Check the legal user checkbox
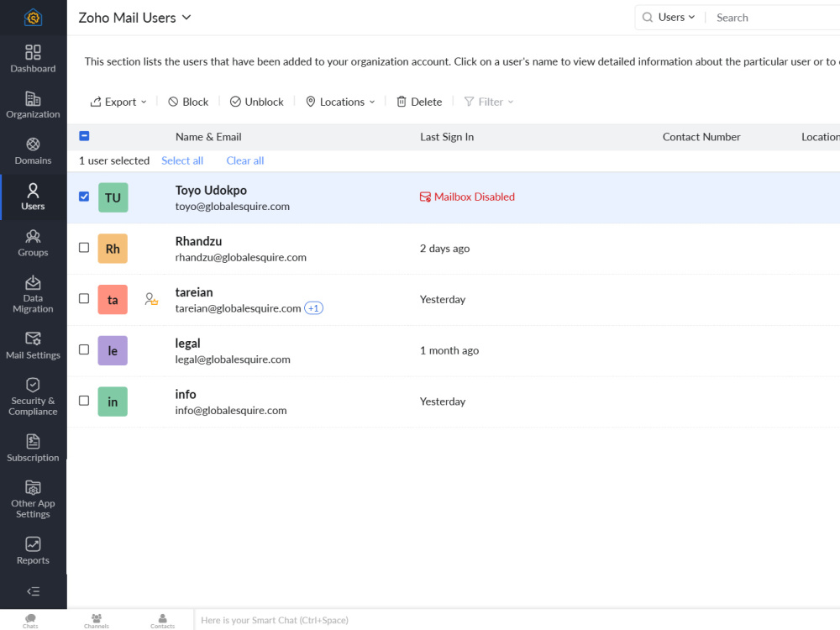Screen dimensions: 840x630 (84, 349)
